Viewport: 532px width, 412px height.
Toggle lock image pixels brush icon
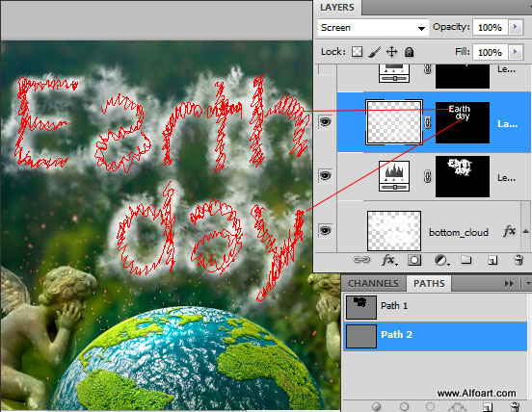(374, 52)
